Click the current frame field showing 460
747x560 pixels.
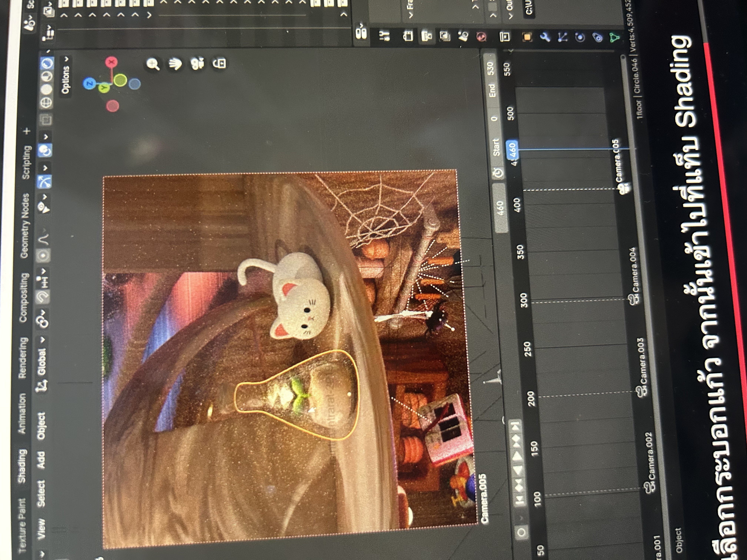[500, 208]
